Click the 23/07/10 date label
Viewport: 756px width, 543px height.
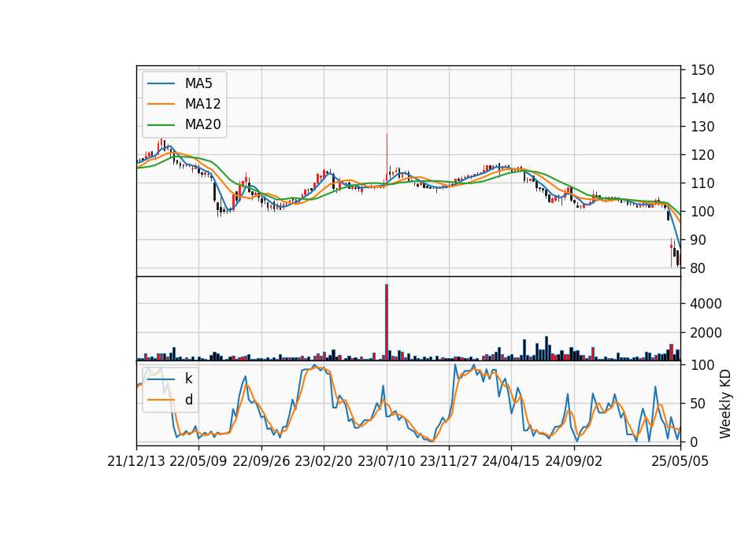pos(386,462)
